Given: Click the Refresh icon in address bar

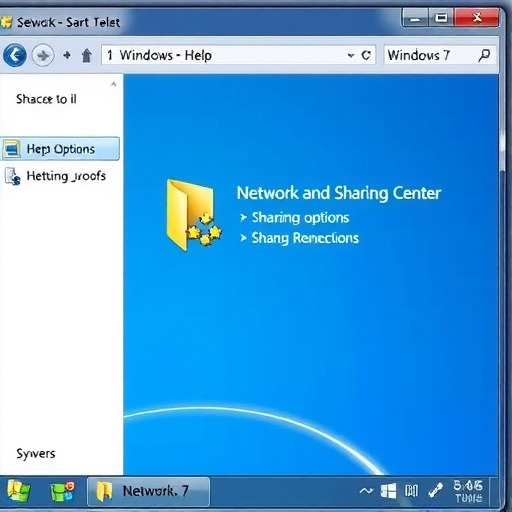Looking at the screenshot, I should pyautogui.click(x=366, y=55).
